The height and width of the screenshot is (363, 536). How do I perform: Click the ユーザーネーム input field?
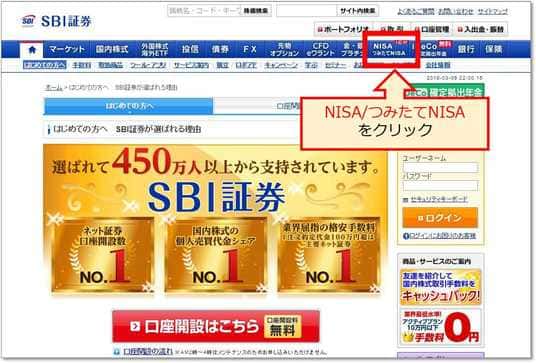[440, 167]
